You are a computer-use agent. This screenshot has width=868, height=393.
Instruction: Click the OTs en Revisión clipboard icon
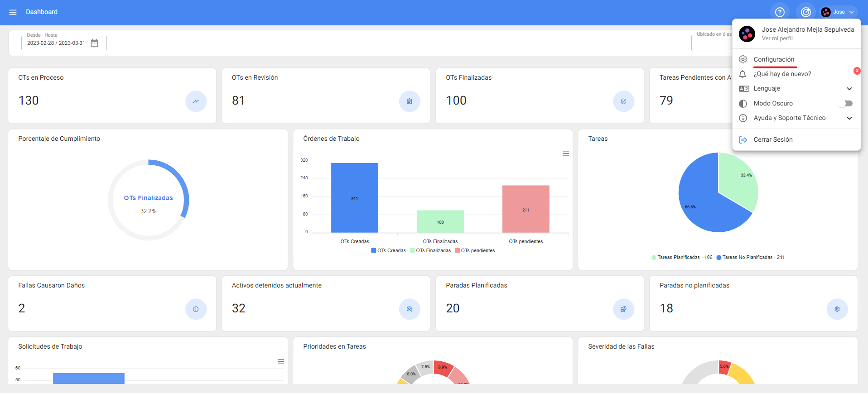410,101
